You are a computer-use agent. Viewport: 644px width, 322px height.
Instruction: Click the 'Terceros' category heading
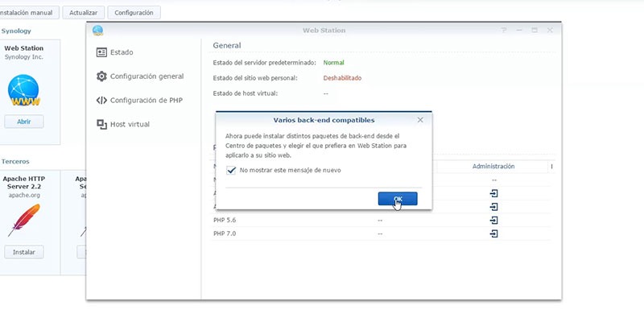15,162
